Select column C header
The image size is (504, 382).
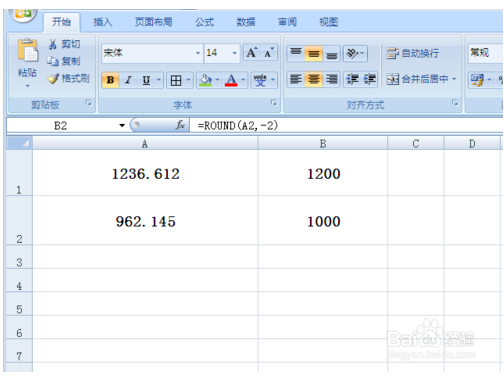tap(416, 144)
